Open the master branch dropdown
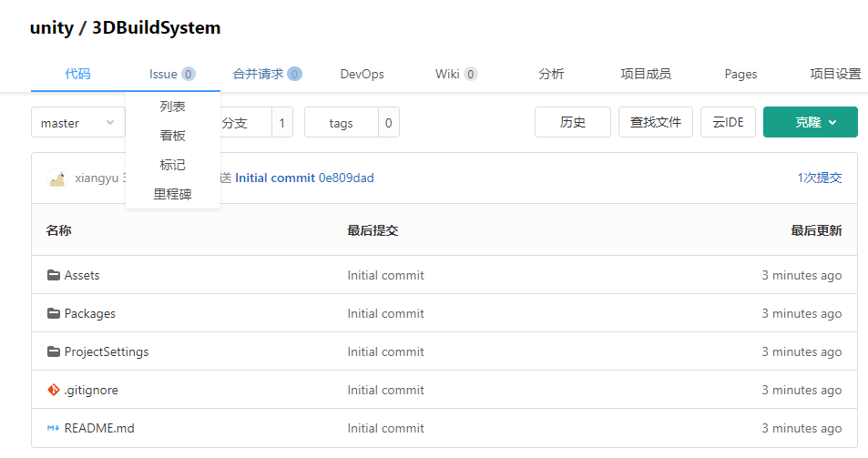Screen dimensions: 868x458 pos(77,123)
